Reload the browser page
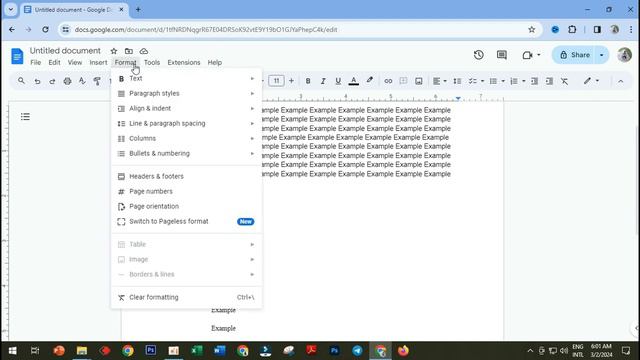This screenshot has width=640, height=360. click(45, 29)
